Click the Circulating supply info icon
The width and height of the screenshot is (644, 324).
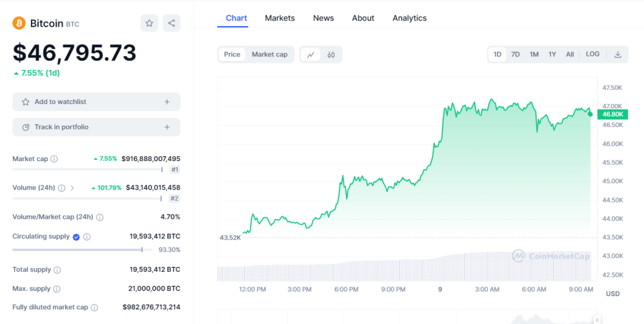pyautogui.click(x=87, y=237)
